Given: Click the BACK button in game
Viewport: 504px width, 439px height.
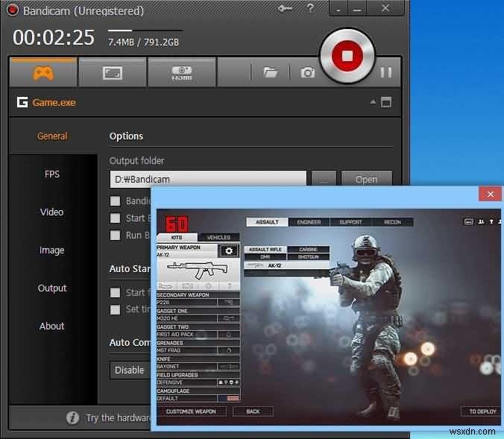Looking at the screenshot, I should point(253,411).
